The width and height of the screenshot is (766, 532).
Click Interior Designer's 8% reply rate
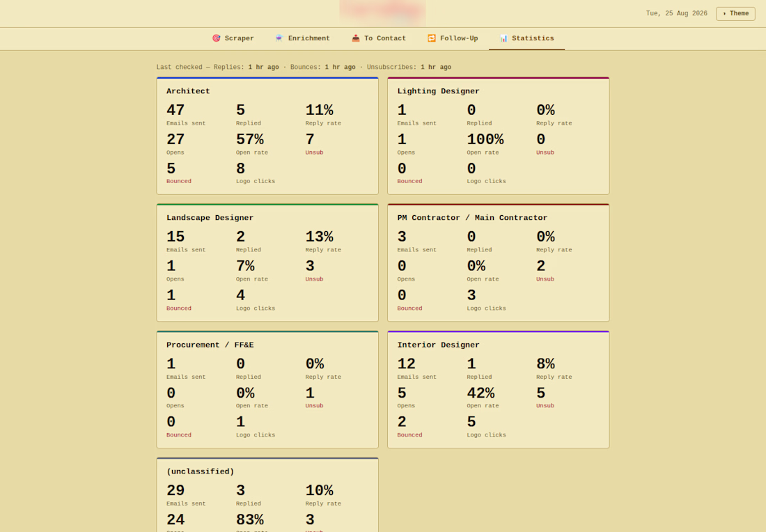pos(546,364)
